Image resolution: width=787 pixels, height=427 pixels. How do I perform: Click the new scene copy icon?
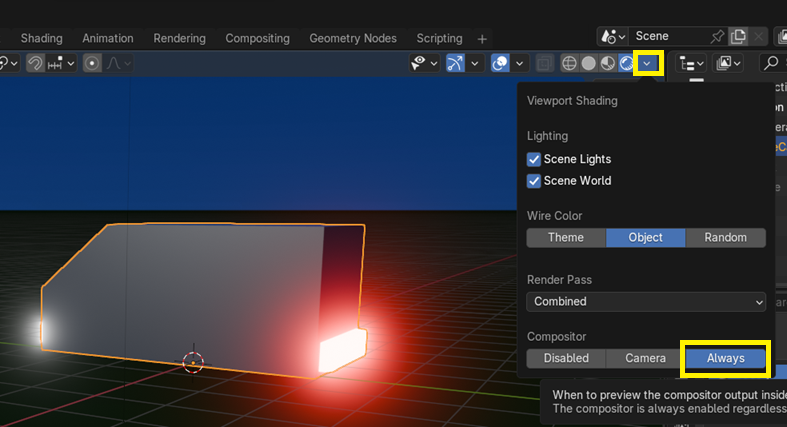click(x=738, y=36)
